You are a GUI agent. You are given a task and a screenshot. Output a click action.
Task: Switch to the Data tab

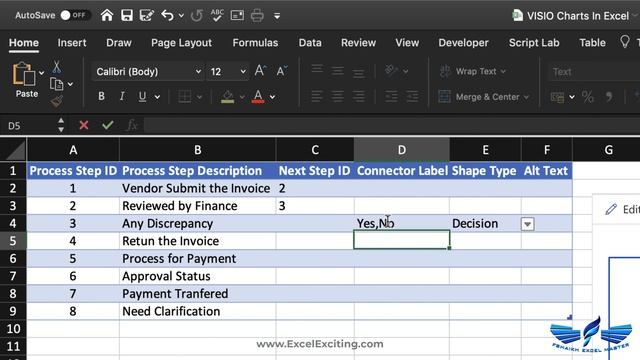(310, 42)
